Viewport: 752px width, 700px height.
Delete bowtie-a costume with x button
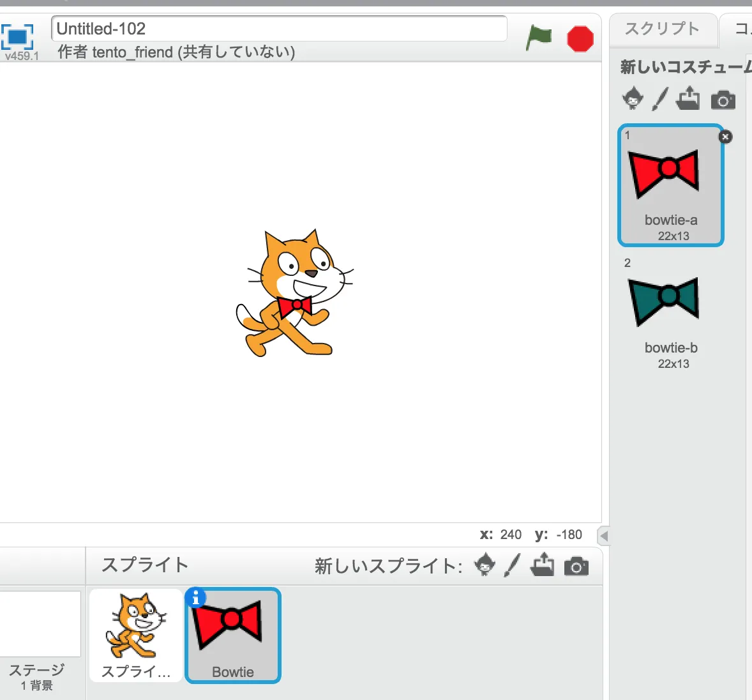725,137
